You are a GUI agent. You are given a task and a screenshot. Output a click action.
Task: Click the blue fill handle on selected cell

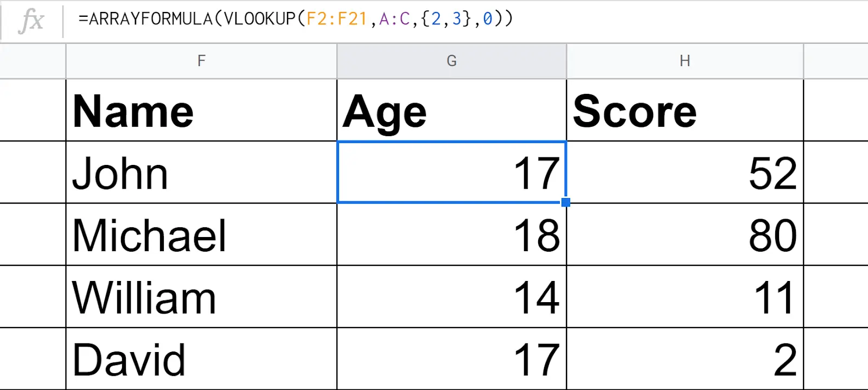[566, 202]
